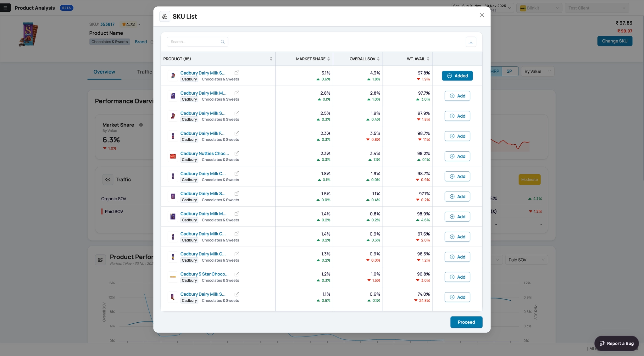Sort by Market Share column
Screen dimensions: 644x356
(329, 59)
